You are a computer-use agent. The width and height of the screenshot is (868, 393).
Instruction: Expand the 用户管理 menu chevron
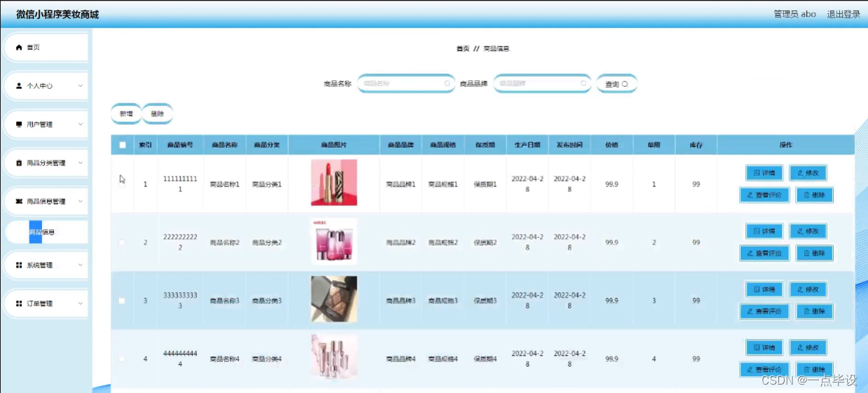coord(81,125)
